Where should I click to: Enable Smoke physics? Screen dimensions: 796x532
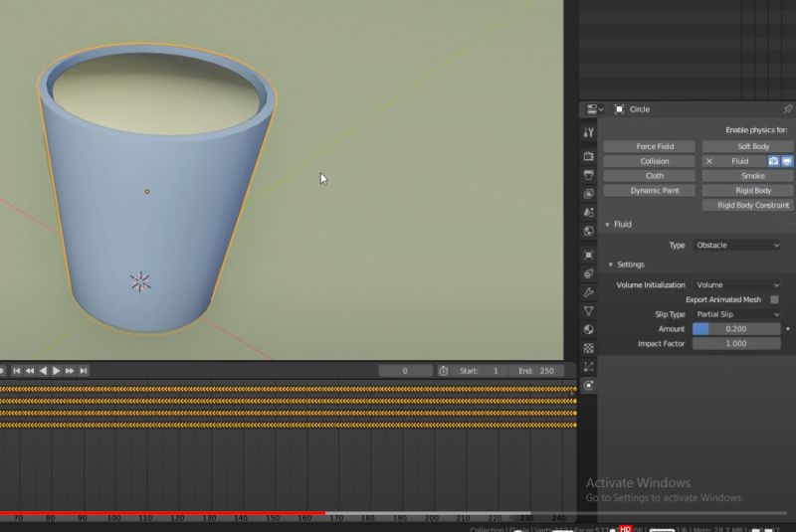point(747,176)
